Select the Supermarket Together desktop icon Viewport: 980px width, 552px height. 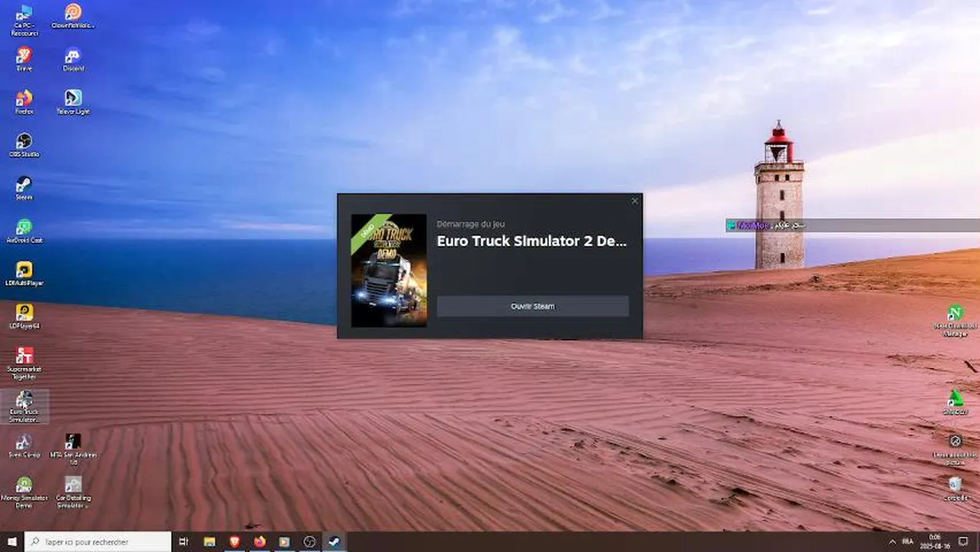point(24,363)
